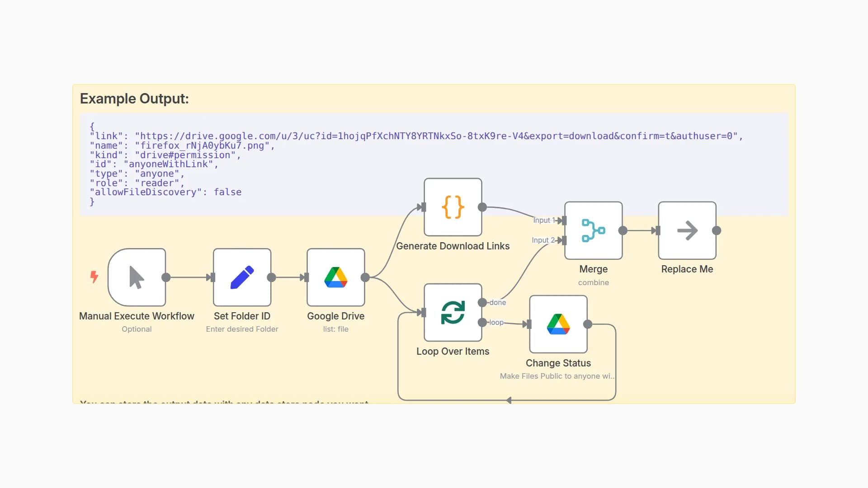Open the Merge combine node

(x=594, y=230)
